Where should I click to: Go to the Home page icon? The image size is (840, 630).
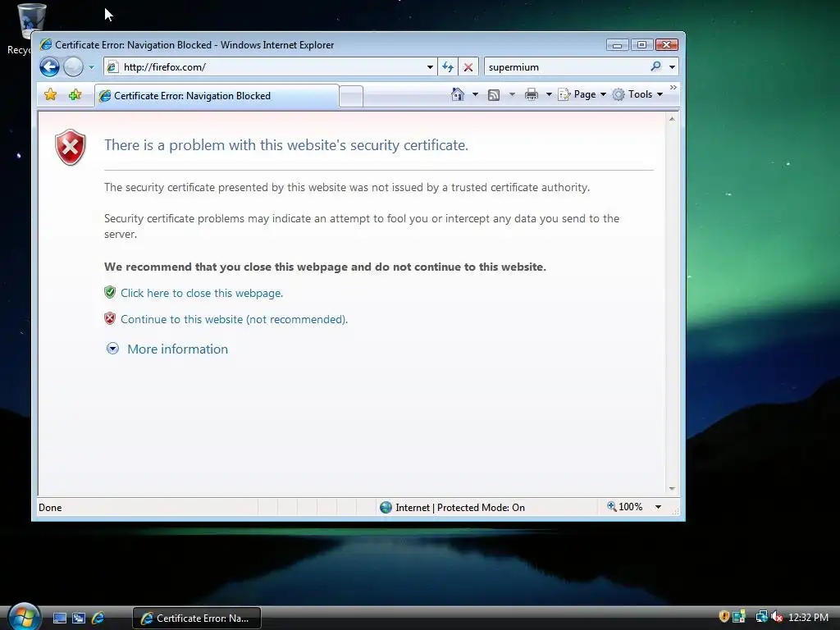pyautogui.click(x=458, y=94)
